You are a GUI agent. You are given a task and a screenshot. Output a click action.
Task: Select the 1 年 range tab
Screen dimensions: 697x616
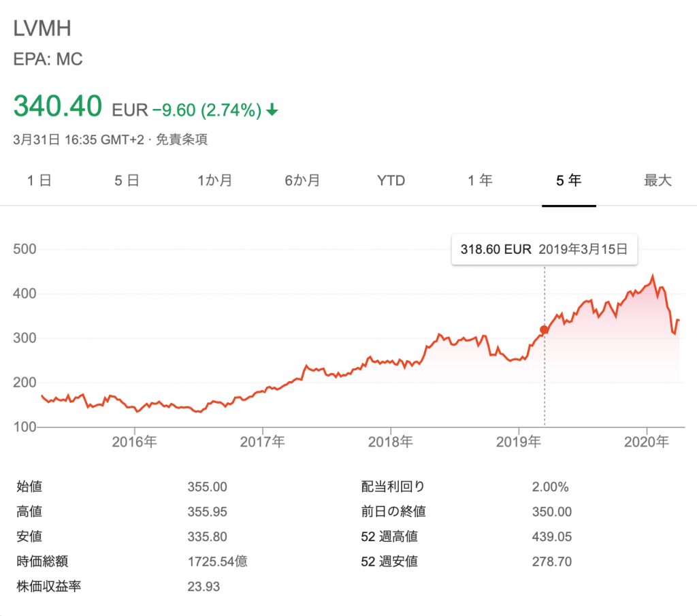[480, 180]
